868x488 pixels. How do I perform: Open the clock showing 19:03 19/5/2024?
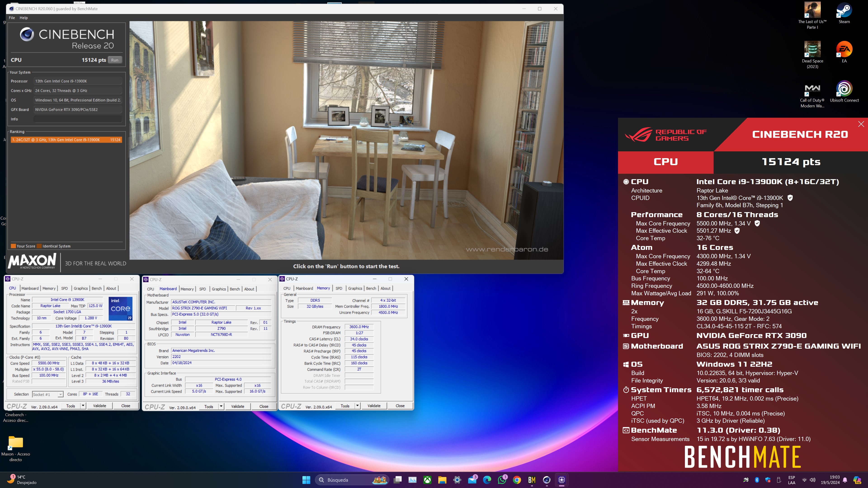830,480
